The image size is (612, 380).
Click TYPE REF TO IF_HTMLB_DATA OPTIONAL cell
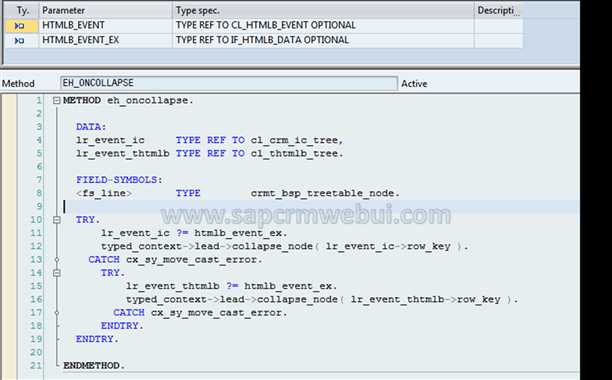point(323,40)
